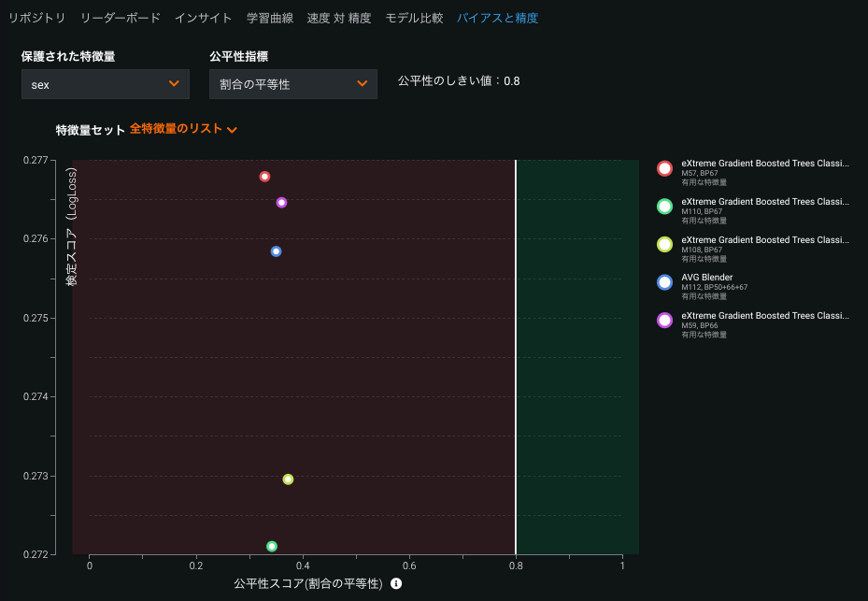Select the green data point near chart bottom
Viewport: 868px width, 601px height.
tap(272, 546)
